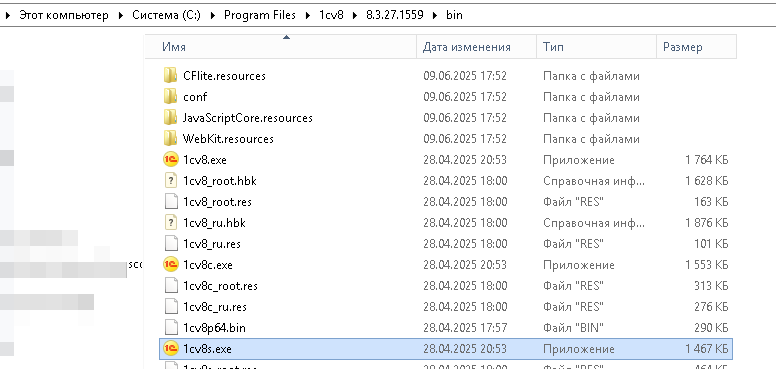
Task: Navigate to Система (C:) in breadcrumb
Action: 166,15
